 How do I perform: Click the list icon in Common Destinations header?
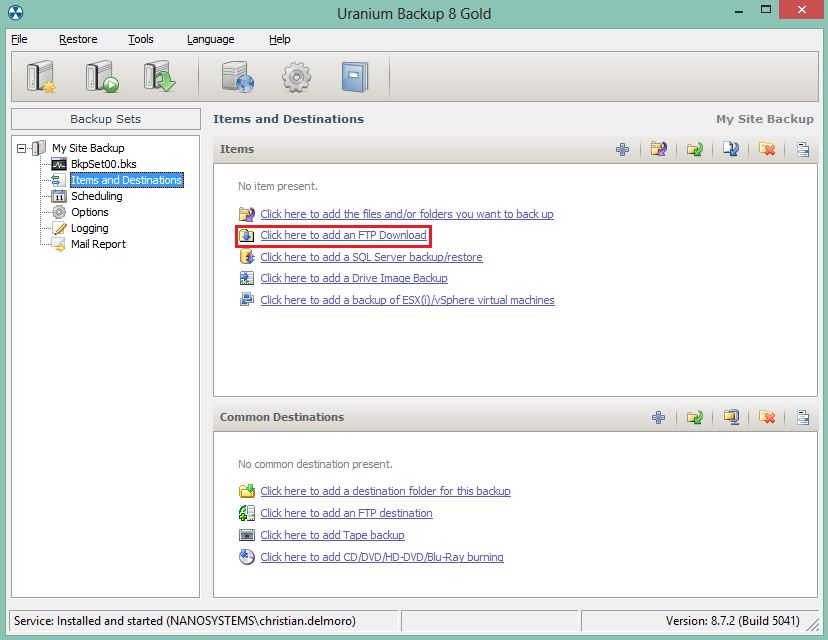(803, 418)
